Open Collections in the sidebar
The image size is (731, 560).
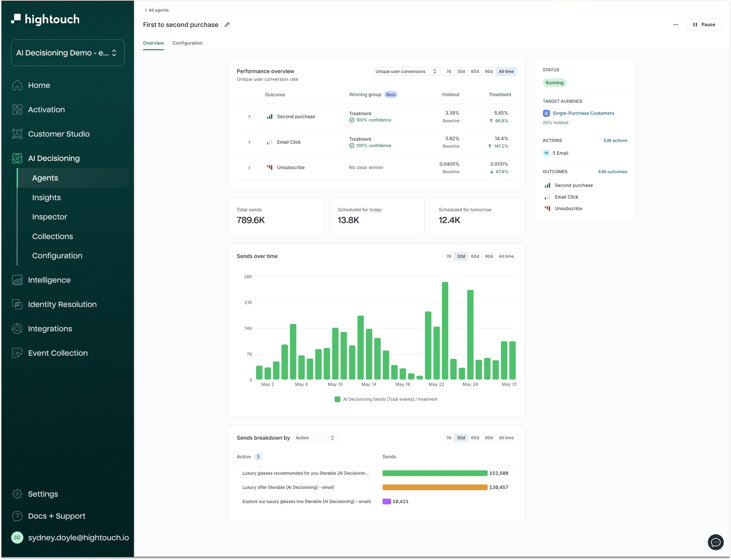pyautogui.click(x=52, y=236)
